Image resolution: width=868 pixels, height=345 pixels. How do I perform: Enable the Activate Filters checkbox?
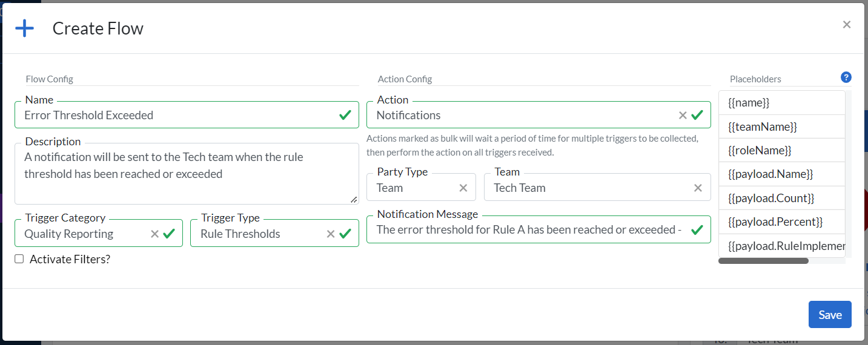19,259
